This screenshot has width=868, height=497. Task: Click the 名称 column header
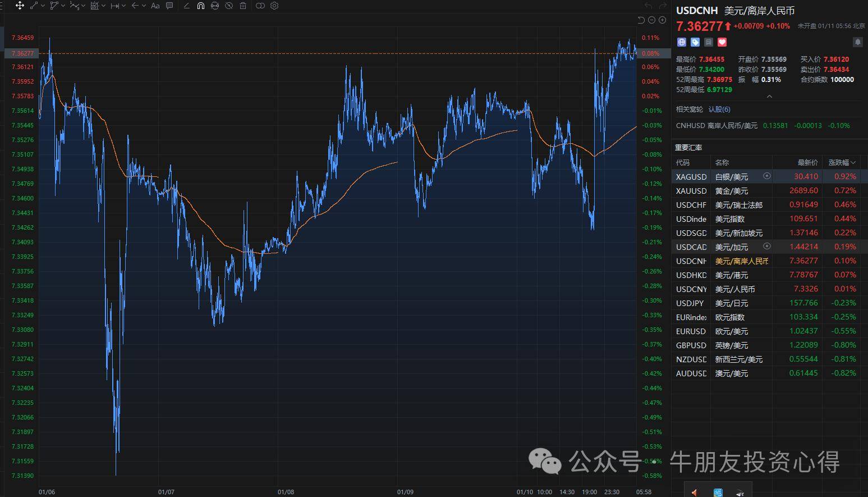point(722,162)
